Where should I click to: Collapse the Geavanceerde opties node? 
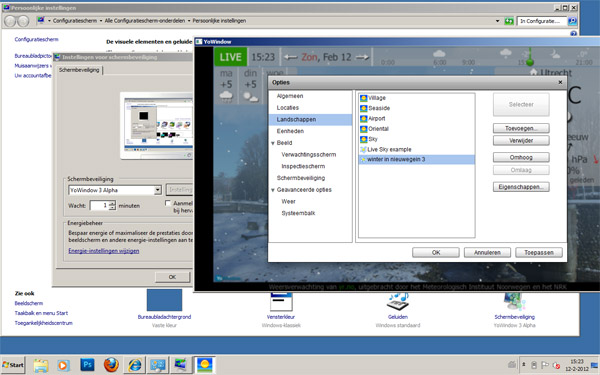click(273, 190)
